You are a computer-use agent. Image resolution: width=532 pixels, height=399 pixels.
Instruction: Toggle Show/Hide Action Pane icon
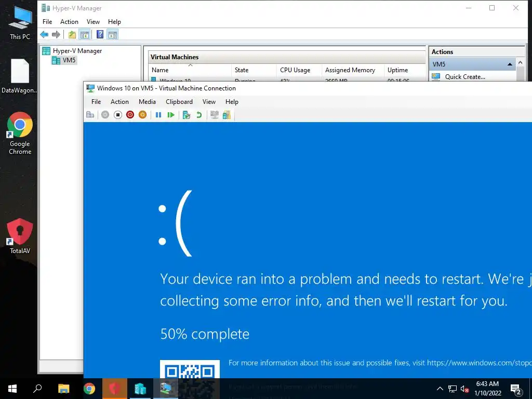tap(113, 35)
